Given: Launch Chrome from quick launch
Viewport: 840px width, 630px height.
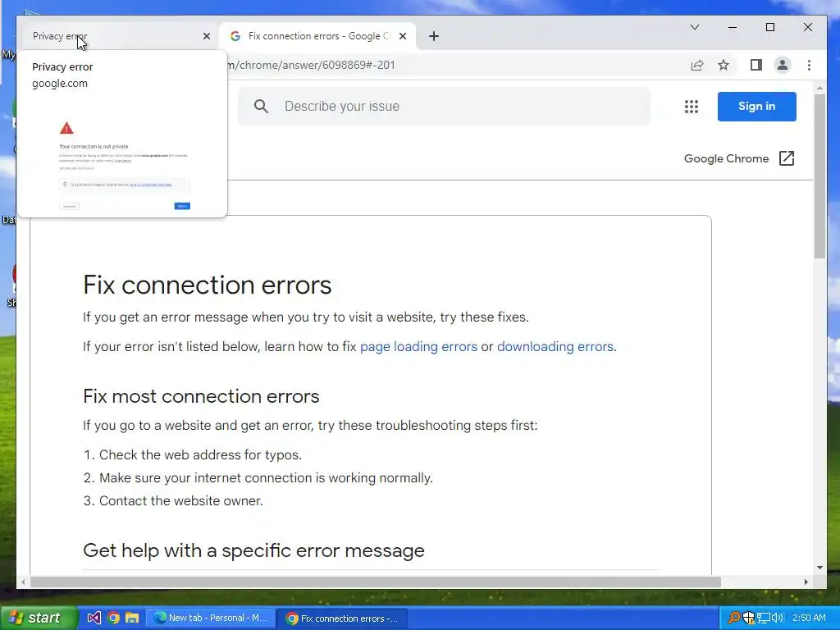Looking at the screenshot, I should tap(113, 618).
